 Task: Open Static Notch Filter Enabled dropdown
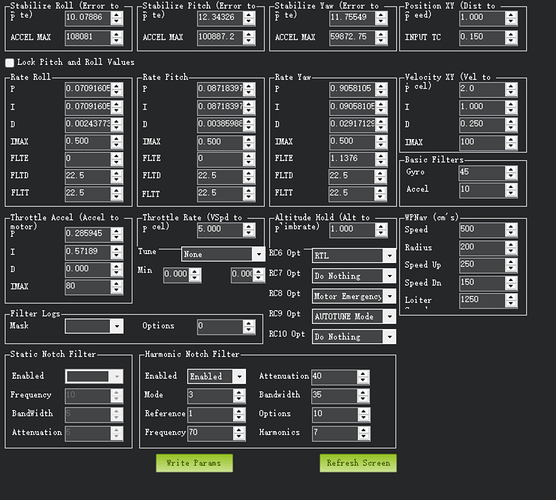[x=94, y=376]
